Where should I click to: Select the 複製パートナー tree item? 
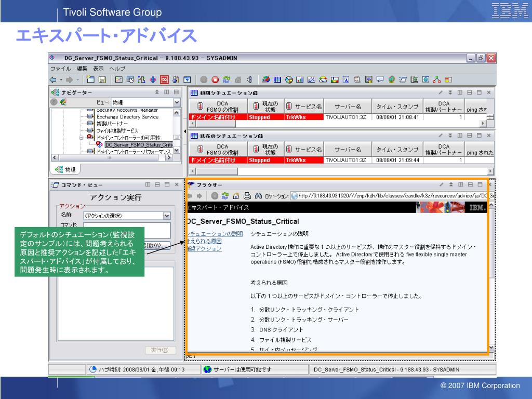click(112, 124)
